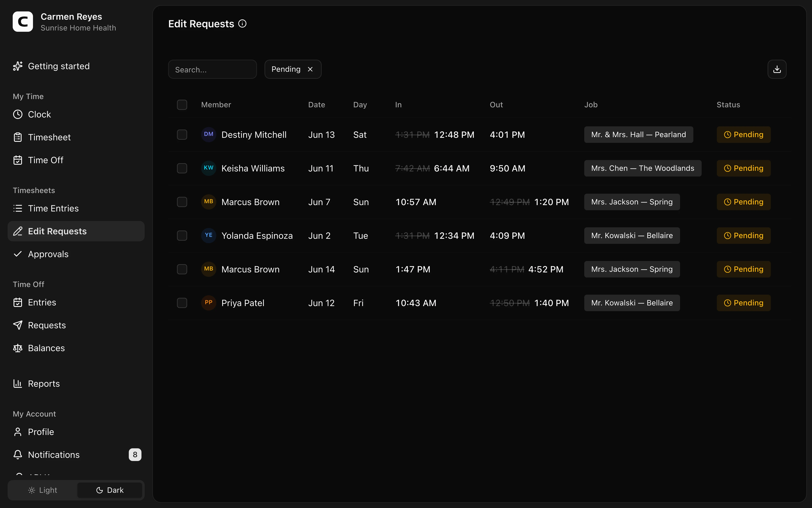Click Marcus Brown's MB avatar on Jun 14

(208, 269)
